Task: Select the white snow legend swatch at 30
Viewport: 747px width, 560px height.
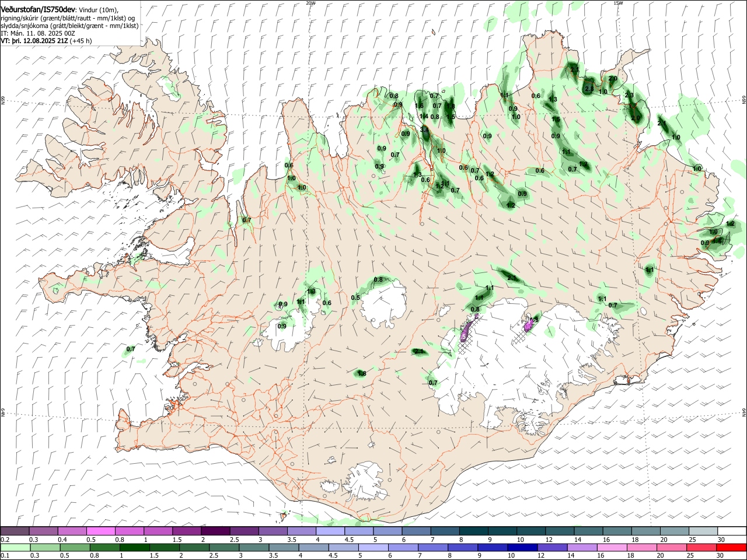Action: tap(731, 531)
